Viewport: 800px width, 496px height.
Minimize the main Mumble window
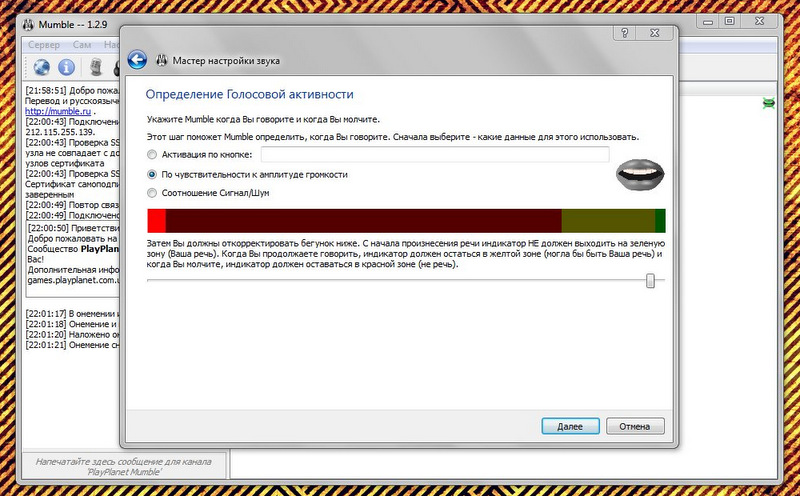[708, 21]
